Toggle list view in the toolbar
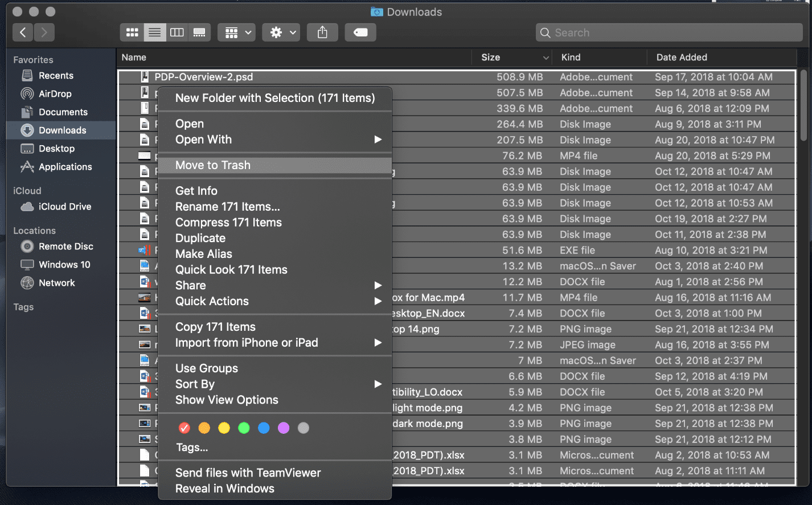Image resolution: width=812 pixels, height=505 pixels. coord(154,32)
